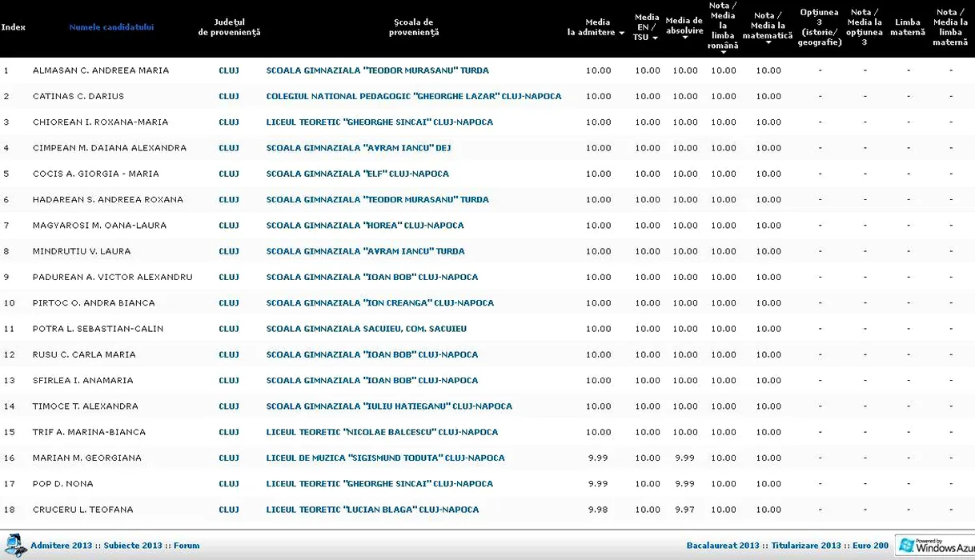Open Scoala Gimnaziala ELF Cluj-Napoca link

coord(357,174)
